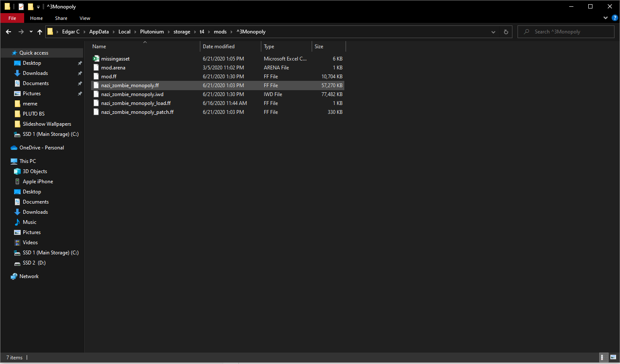Click Properties icon in quick access toolbar

tap(21, 7)
